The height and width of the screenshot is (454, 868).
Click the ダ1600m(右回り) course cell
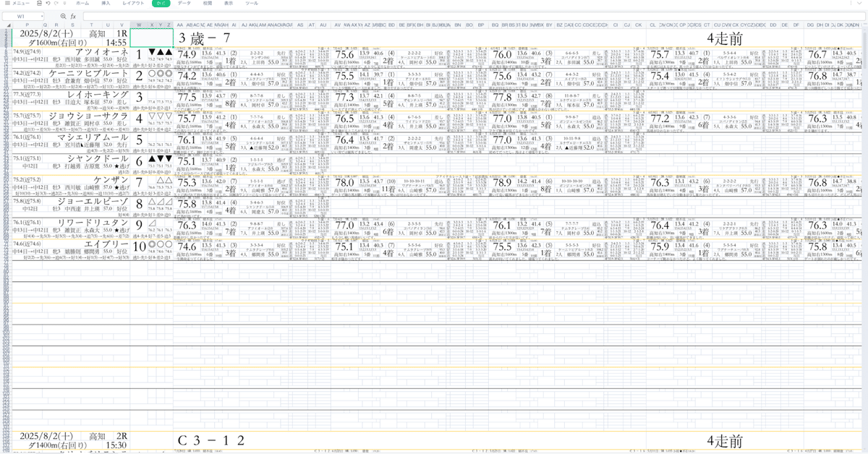(56, 43)
